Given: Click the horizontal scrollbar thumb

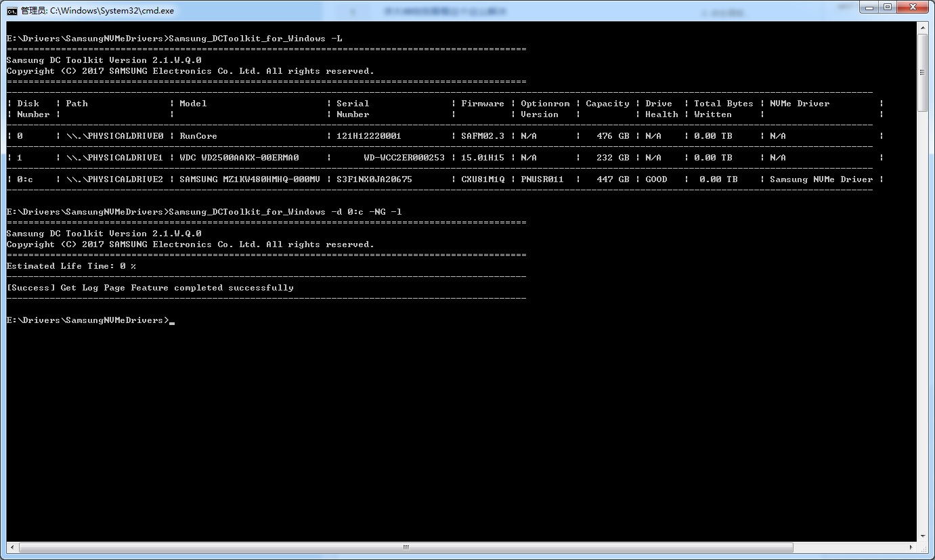Looking at the screenshot, I should click(406, 547).
